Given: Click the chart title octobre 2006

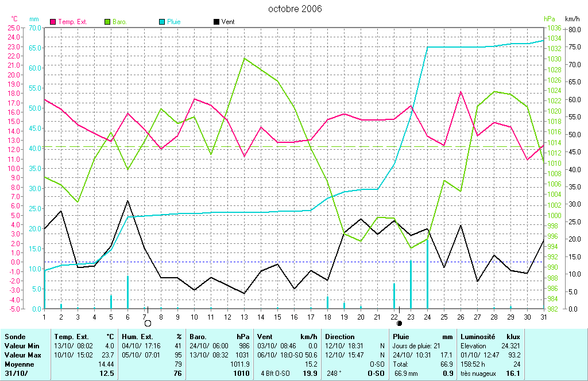Looking at the screenshot, I should [x=295, y=9].
